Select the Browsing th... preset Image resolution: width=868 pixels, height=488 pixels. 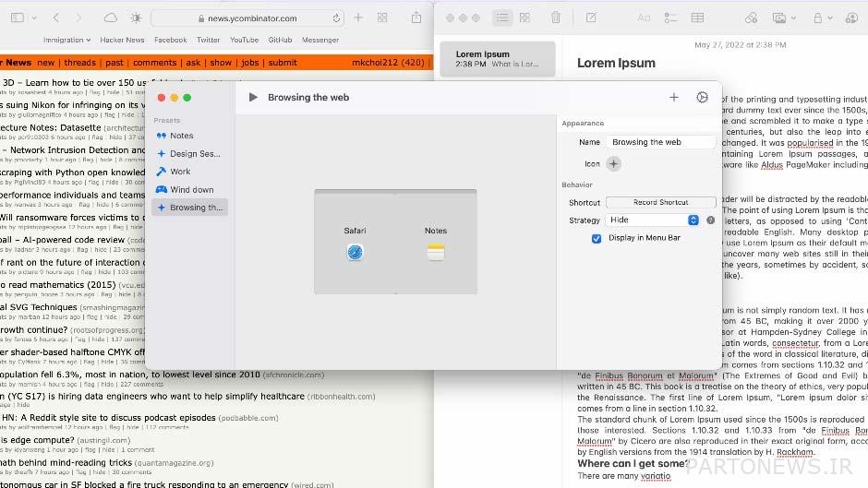click(x=189, y=208)
